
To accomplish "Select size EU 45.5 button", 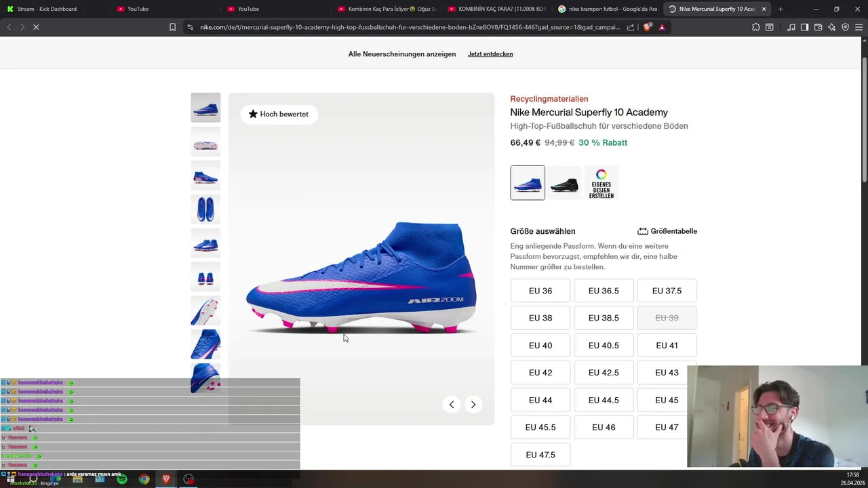I will point(540,428).
